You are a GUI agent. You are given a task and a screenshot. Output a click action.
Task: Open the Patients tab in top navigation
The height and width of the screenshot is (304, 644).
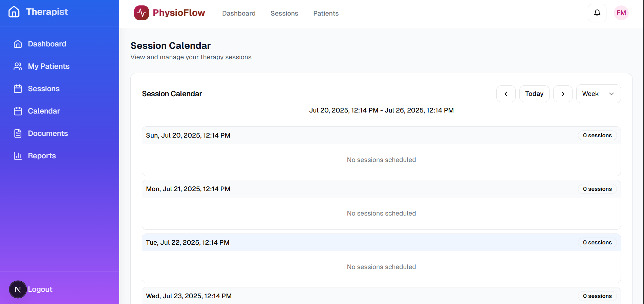(326, 13)
